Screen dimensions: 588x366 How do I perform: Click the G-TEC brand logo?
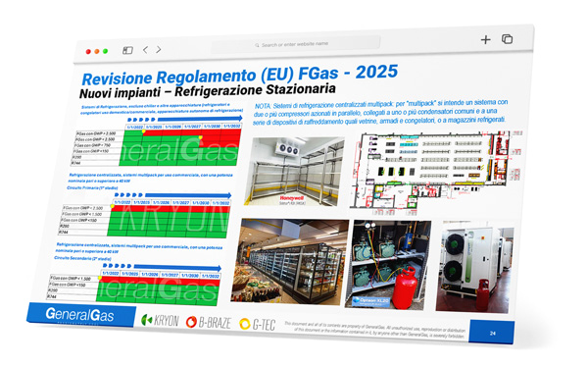click(258, 324)
